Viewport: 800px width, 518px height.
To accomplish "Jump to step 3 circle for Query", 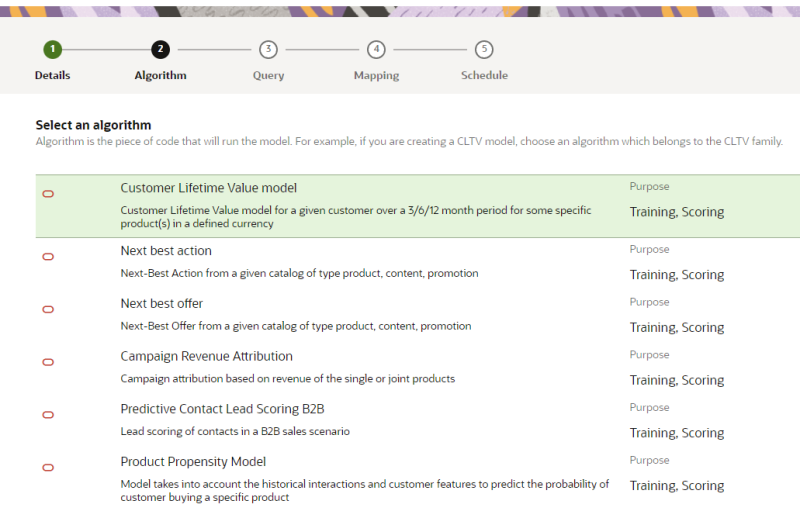I will click(x=268, y=50).
